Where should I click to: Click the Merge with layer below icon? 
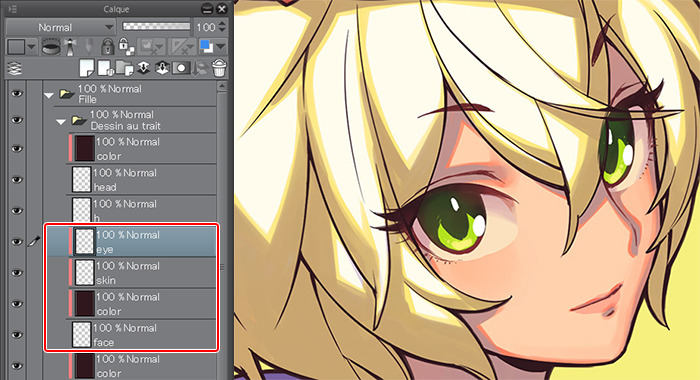click(x=162, y=68)
